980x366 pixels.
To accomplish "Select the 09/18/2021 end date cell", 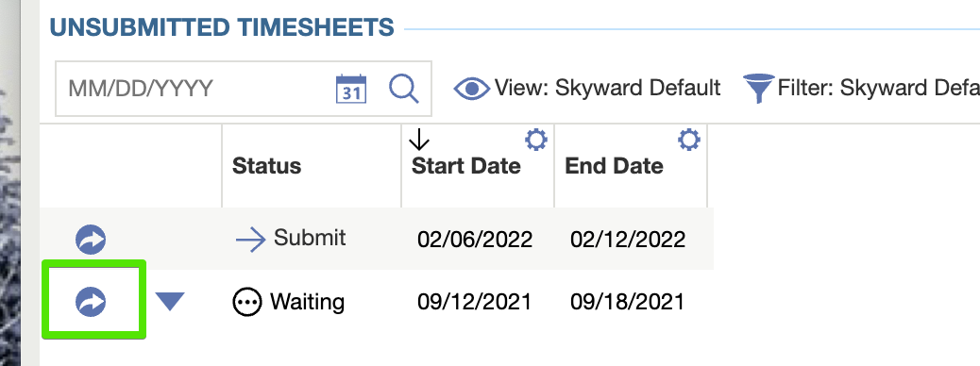I will tap(628, 302).
